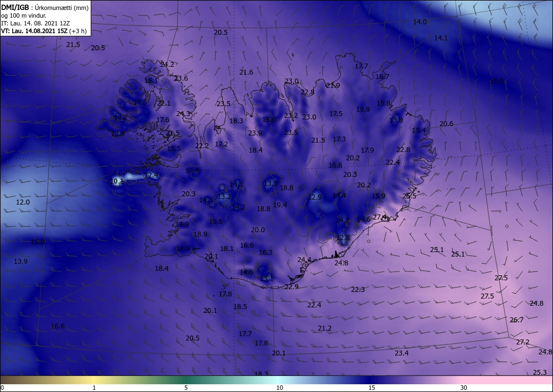Click the map value 24.4
This screenshot has height=392, width=553.
point(304,260)
